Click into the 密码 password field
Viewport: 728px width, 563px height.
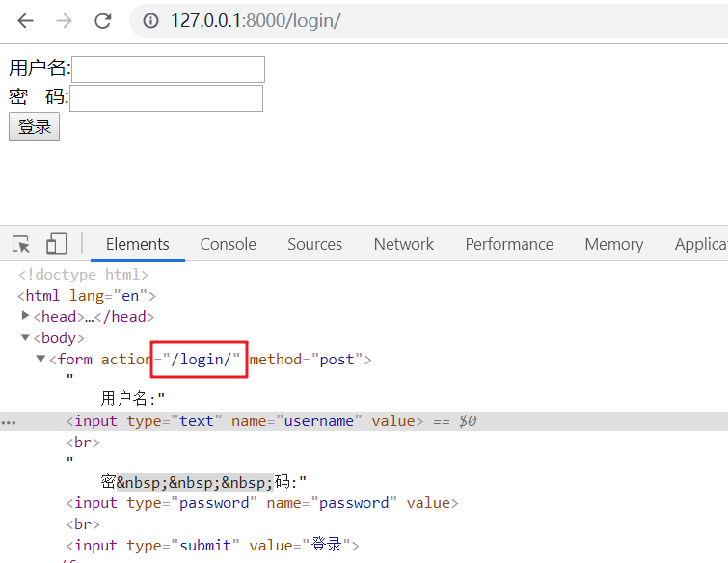click(x=167, y=98)
